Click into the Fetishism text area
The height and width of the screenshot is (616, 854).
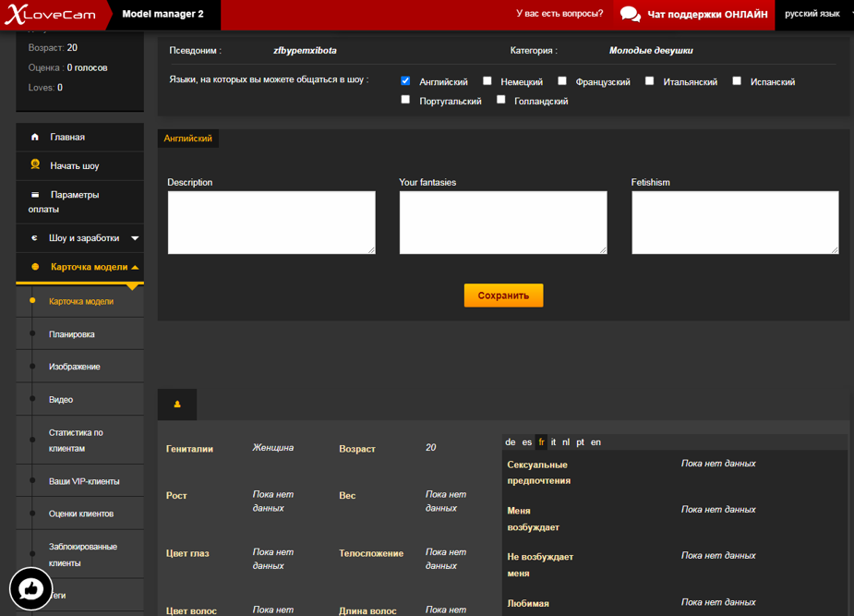pyautogui.click(x=735, y=223)
